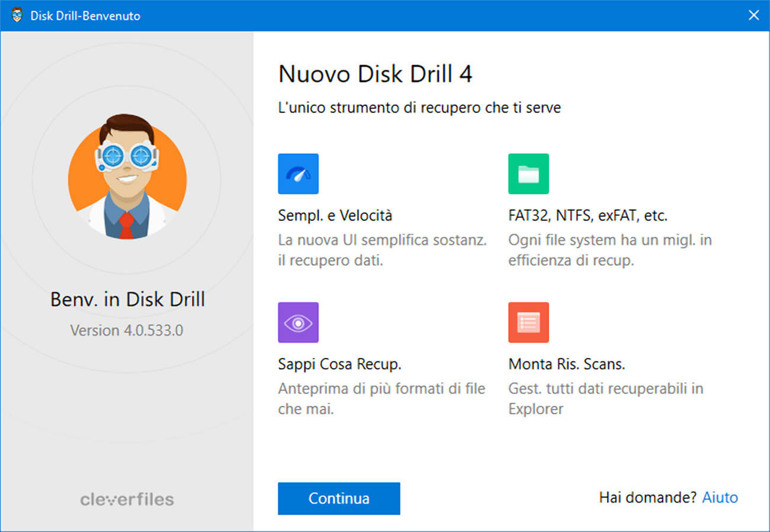The height and width of the screenshot is (532, 770).
Task: Click the "Monta Ris. Scans." title
Action: coord(567,364)
